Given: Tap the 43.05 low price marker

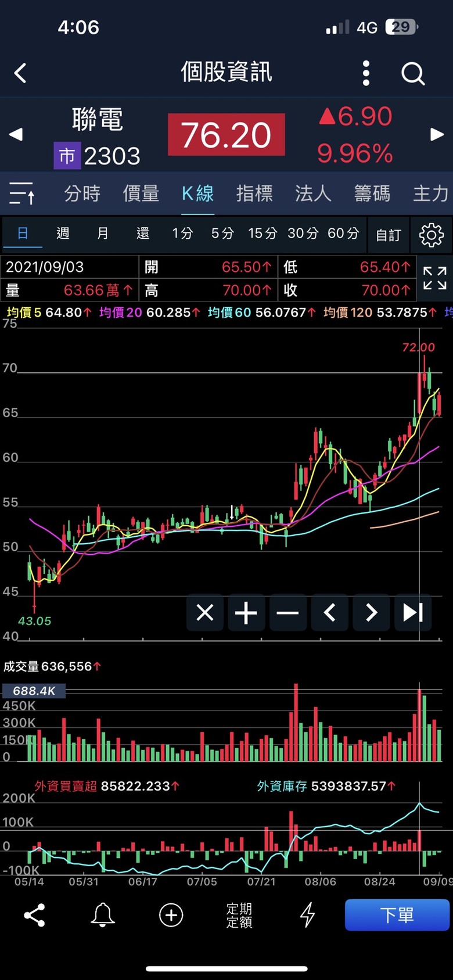Looking at the screenshot, I should (34, 621).
